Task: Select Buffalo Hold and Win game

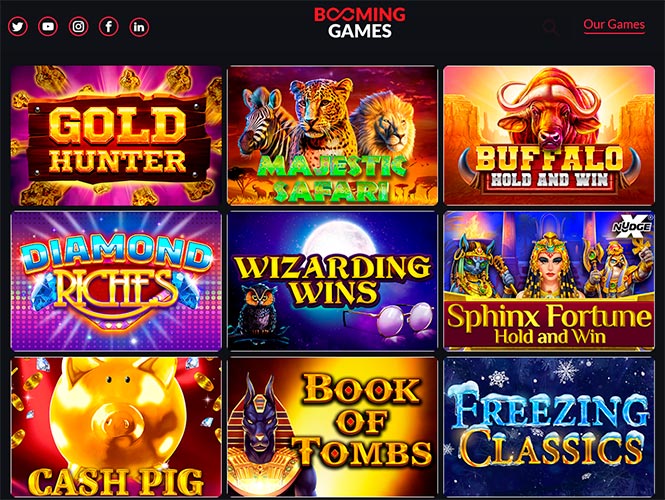Action: (549, 136)
